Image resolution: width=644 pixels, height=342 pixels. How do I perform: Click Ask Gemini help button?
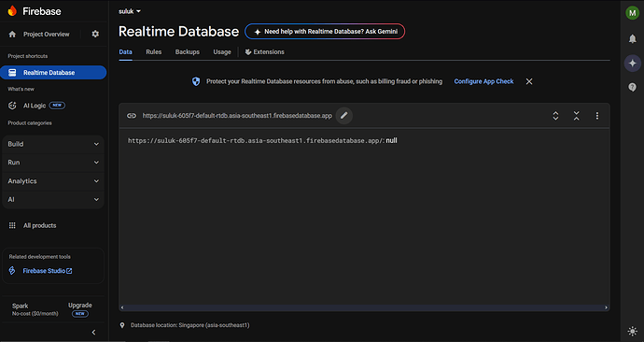[x=325, y=32]
